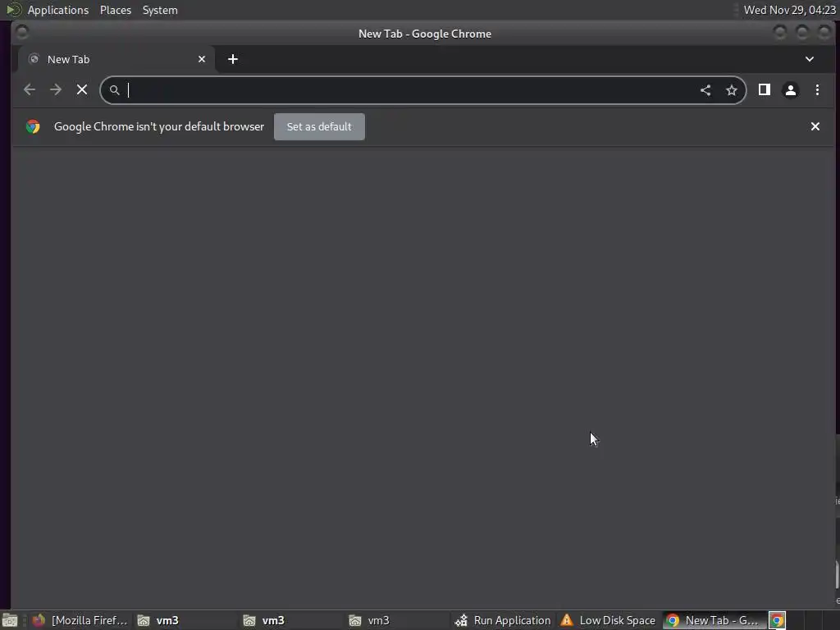Bookmark this tab with the star icon

click(731, 90)
